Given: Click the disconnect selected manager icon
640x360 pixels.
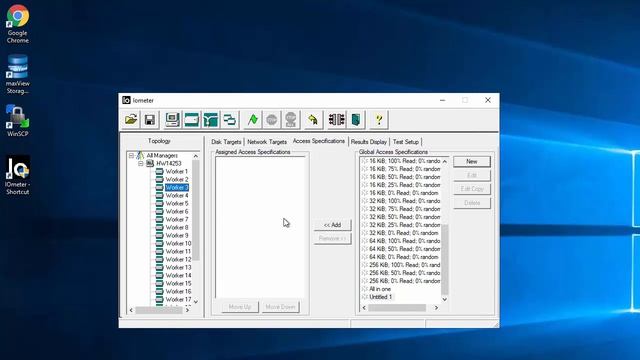Looking at the screenshot, I should pyautogui.click(x=336, y=120).
